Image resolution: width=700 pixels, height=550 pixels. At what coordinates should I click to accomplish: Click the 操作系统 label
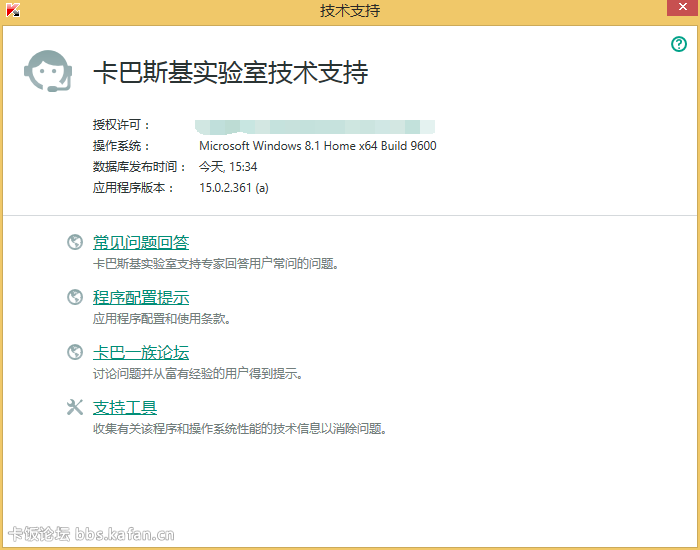click(121, 146)
